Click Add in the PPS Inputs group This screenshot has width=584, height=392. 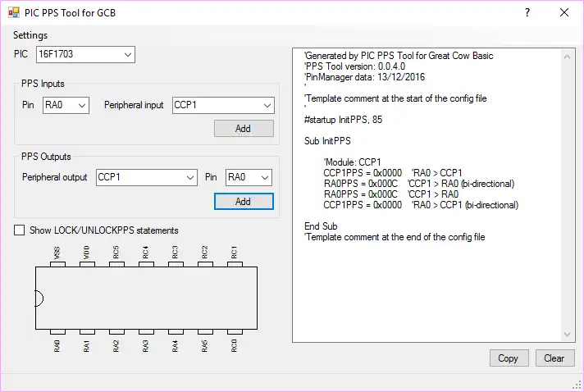point(244,129)
